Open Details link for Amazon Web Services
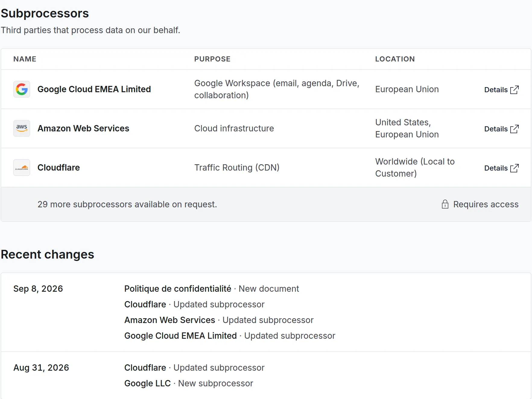This screenshot has height=399, width=532. 502,129
